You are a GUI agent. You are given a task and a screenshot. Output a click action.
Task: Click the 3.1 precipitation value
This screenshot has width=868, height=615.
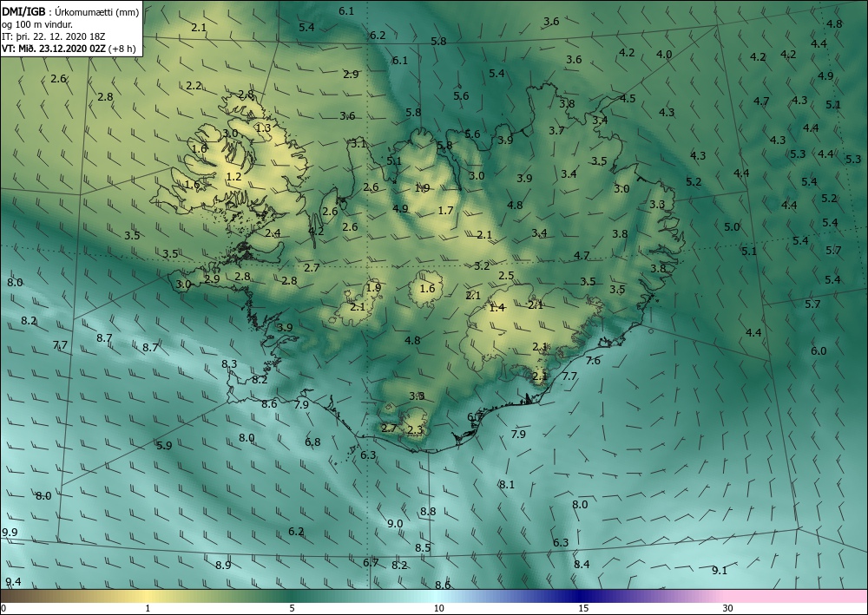pyautogui.click(x=358, y=144)
